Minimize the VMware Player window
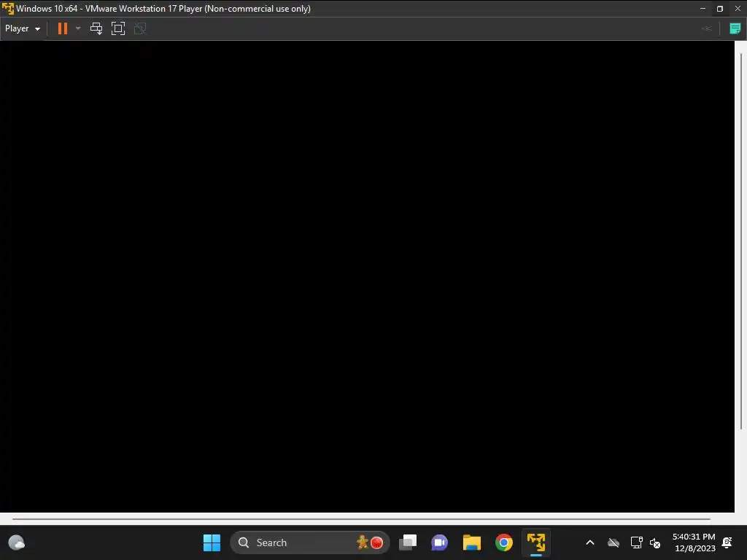 703,9
